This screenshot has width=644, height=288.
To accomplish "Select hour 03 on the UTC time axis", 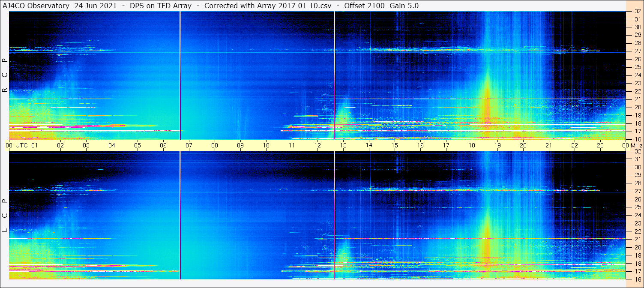I will pyautogui.click(x=86, y=145).
